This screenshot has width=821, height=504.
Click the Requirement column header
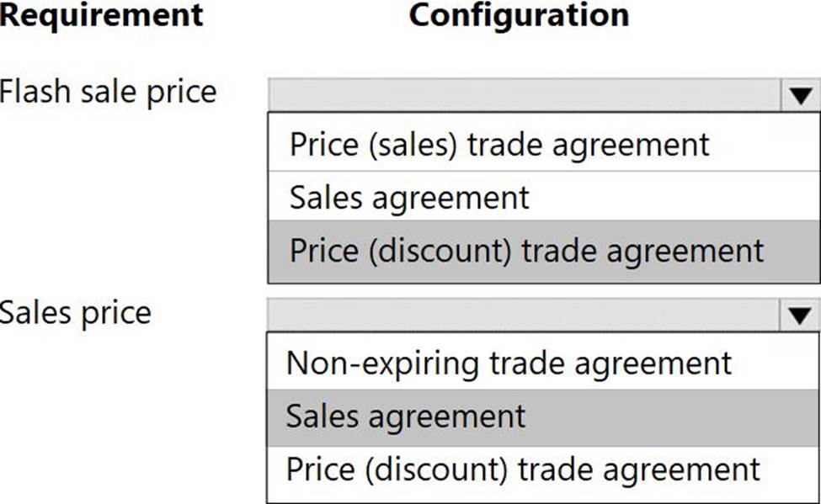click(101, 14)
